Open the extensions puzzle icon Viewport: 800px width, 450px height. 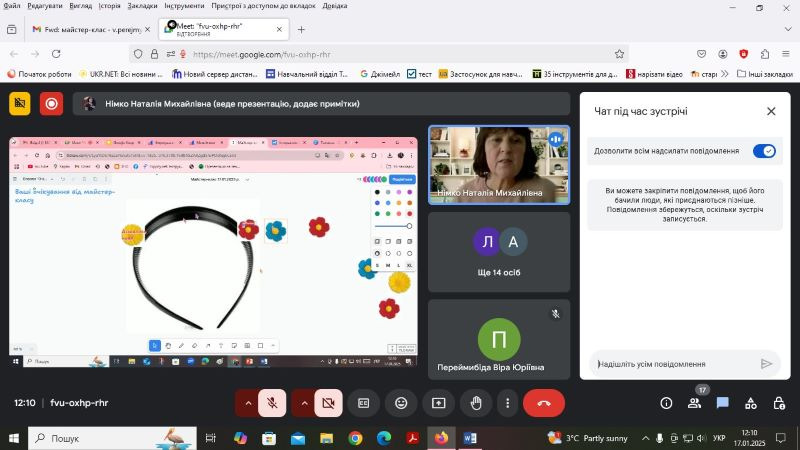point(764,54)
